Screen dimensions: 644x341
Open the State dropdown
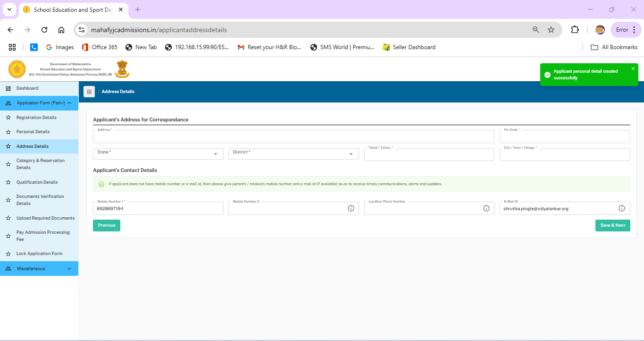click(x=158, y=153)
